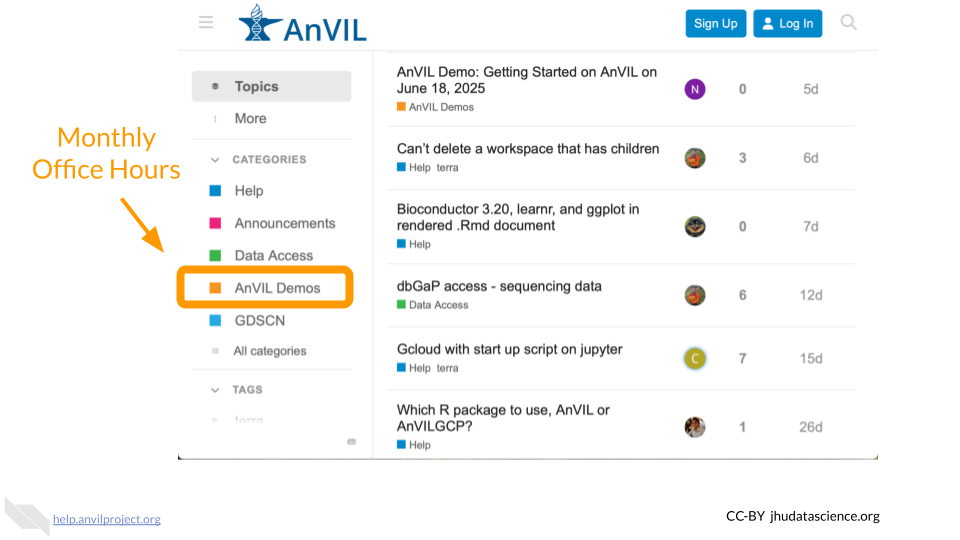Image resolution: width=960 pixels, height=540 pixels.
Task: Click the AnVIL logo
Action: [x=302, y=24]
